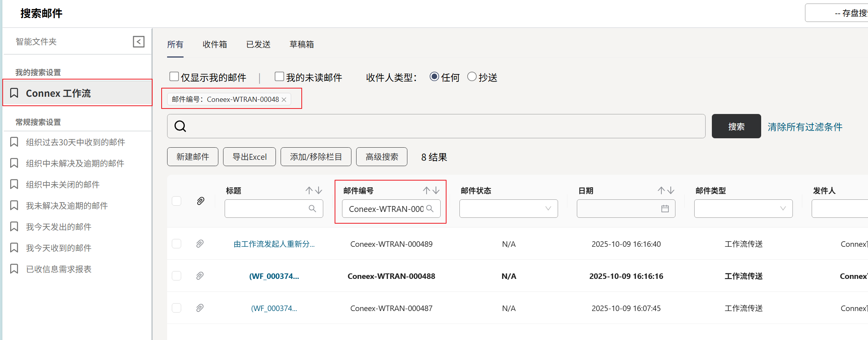
Task: Sort 日期 column ascending arrow
Action: (661, 190)
